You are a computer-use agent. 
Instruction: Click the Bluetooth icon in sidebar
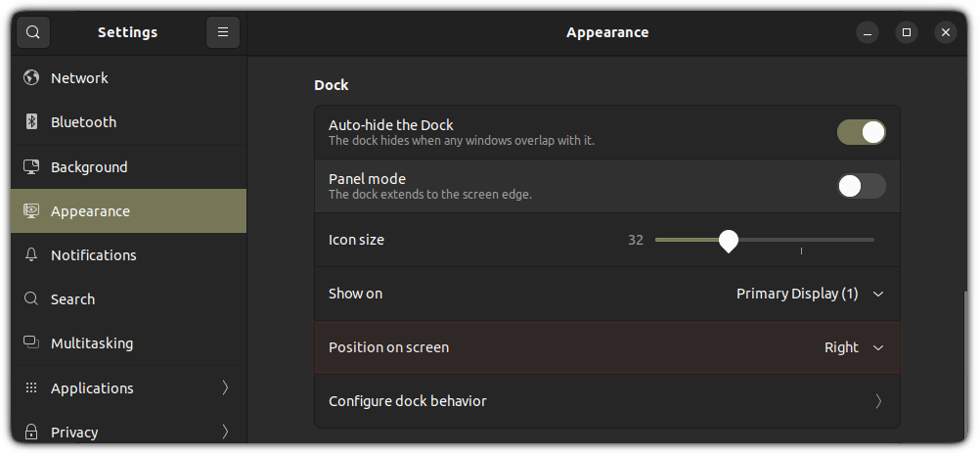[x=31, y=122]
